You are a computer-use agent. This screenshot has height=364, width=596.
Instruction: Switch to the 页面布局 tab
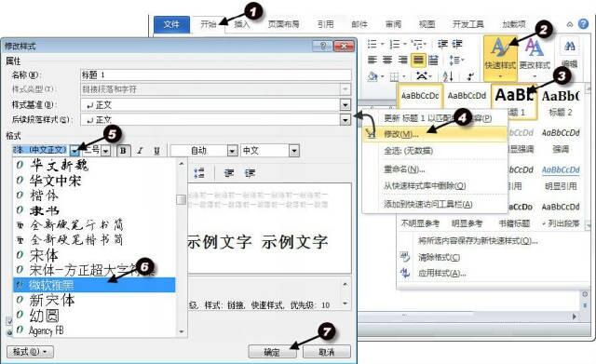click(283, 25)
